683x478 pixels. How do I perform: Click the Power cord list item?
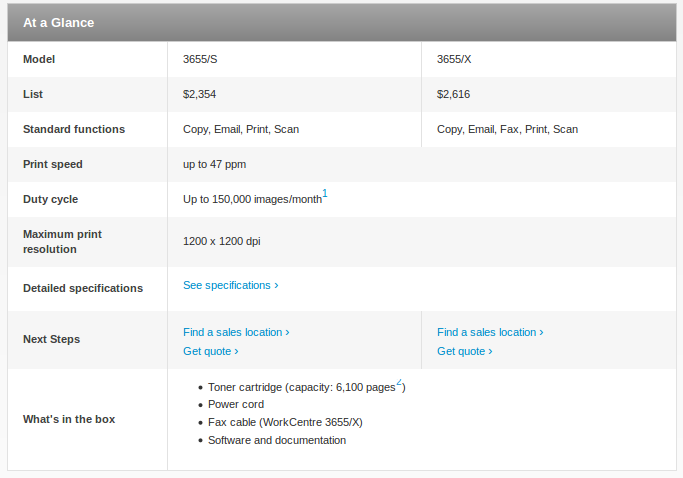tap(236, 404)
